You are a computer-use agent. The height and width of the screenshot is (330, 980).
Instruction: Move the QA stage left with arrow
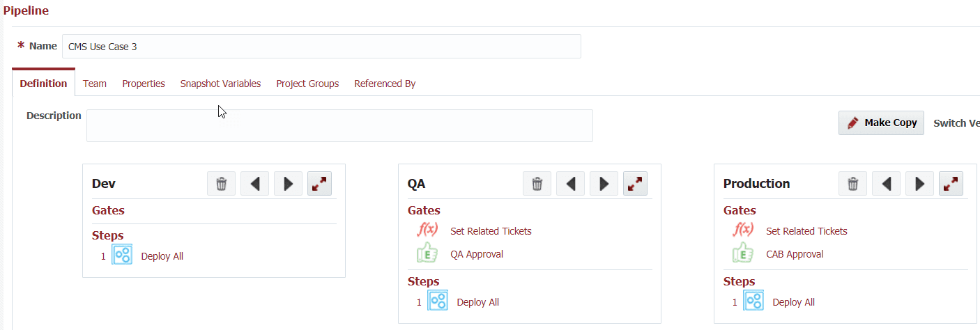pyautogui.click(x=570, y=184)
